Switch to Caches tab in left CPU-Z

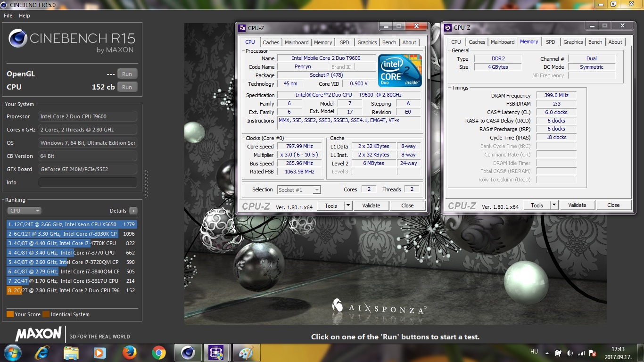pyautogui.click(x=271, y=42)
